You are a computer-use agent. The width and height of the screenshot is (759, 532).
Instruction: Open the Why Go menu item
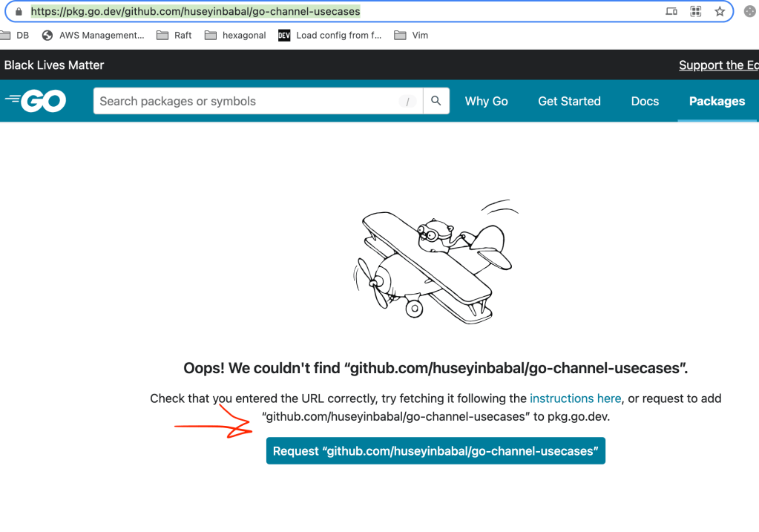[486, 101]
